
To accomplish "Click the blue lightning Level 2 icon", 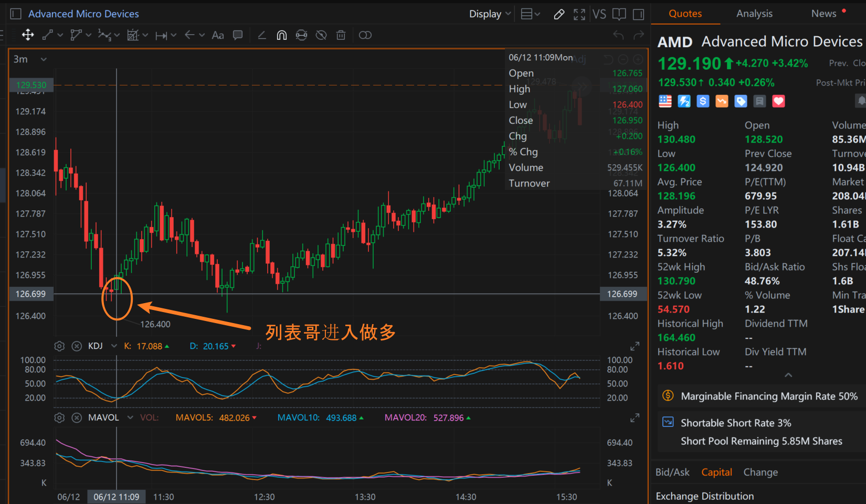I will coord(684,101).
